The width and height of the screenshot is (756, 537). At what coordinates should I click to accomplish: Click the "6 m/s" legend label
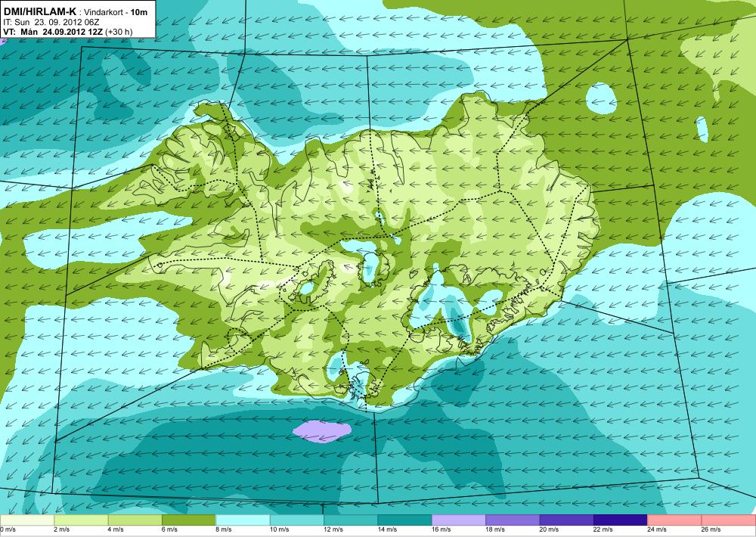[169, 529]
